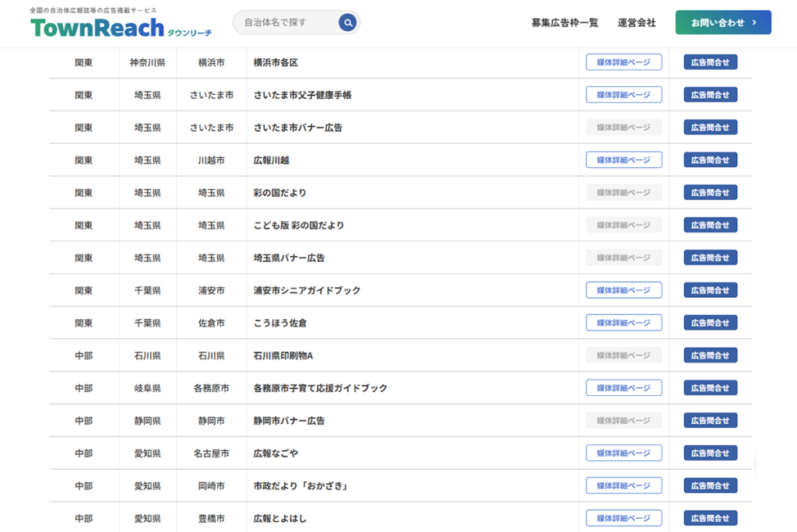
Task: Select the 広報川越 media name
Action: 271,160
